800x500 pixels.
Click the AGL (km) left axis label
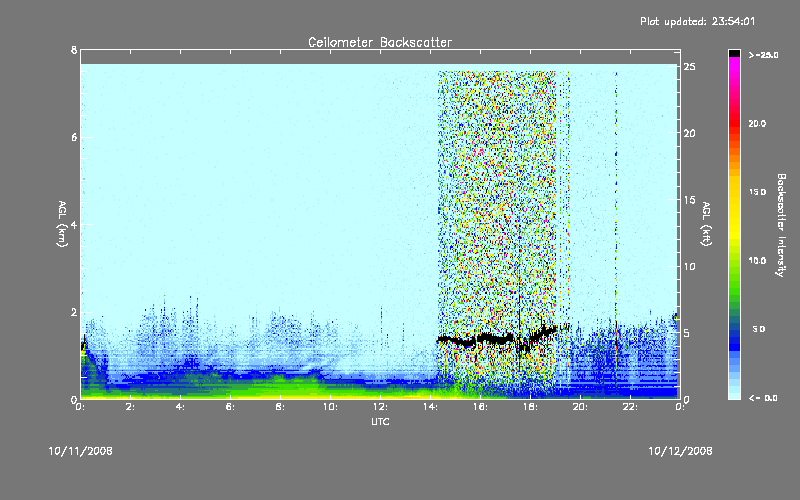click(x=62, y=224)
